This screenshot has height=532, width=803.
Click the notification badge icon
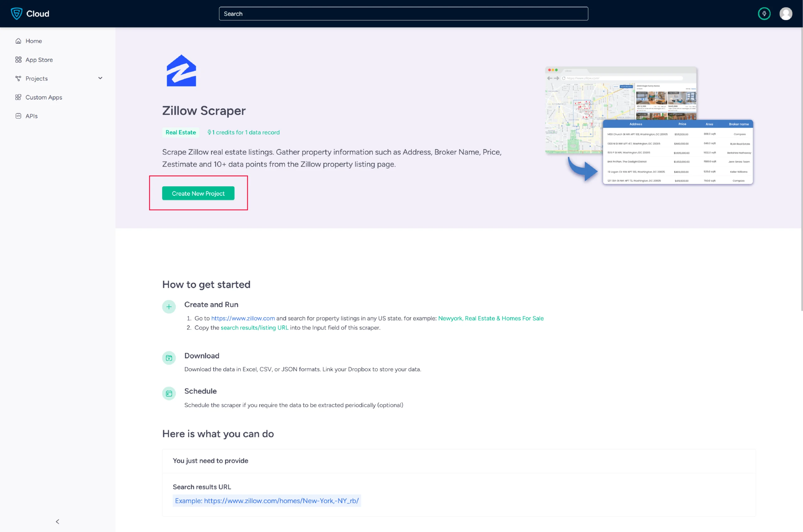[x=764, y=13]
